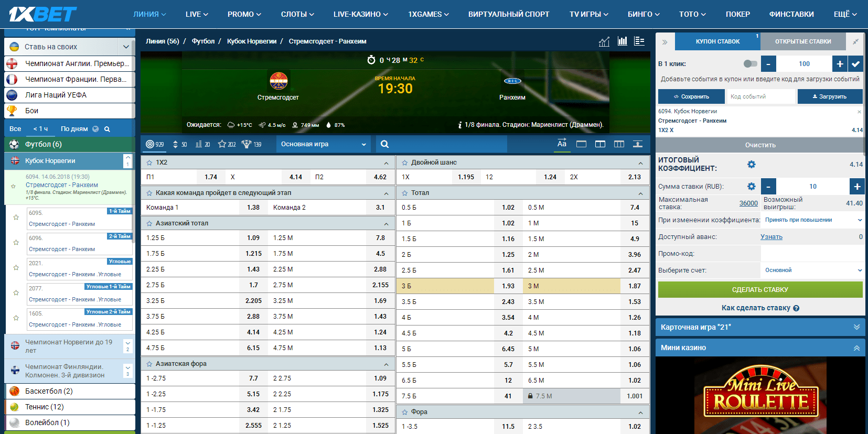Screen dimensions: 868x434
Task: Collapse the 'Мини казино' panel
Action: coord(856,348)
